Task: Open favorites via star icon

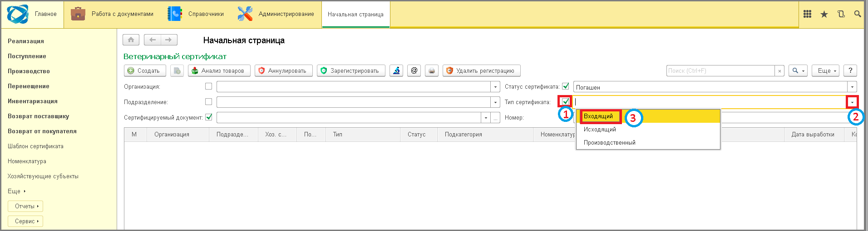Action: [x=824, y=14]
